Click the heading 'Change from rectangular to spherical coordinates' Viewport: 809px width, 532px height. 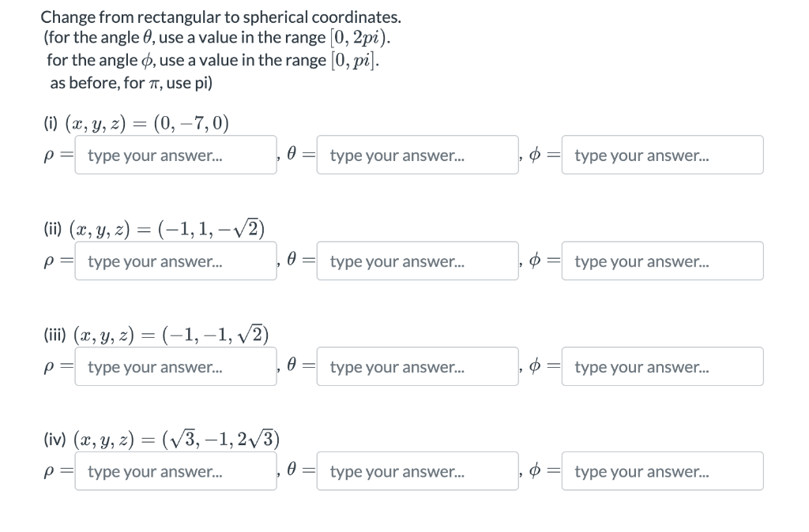click(221, 17)
